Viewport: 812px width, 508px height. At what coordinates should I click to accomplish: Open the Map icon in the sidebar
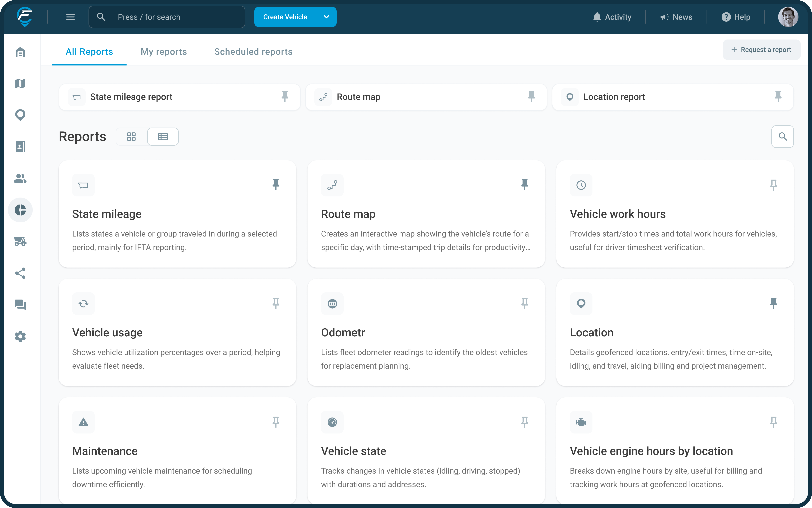20,83
